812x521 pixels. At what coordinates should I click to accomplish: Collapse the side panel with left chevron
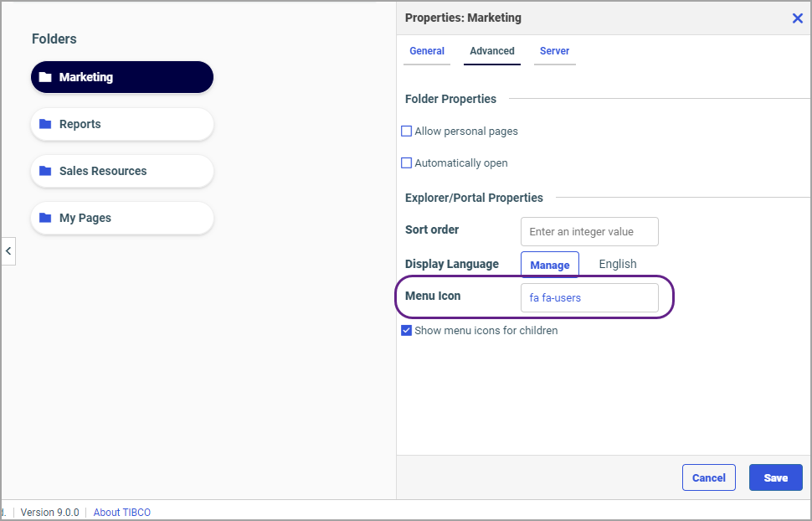point(8,250)
